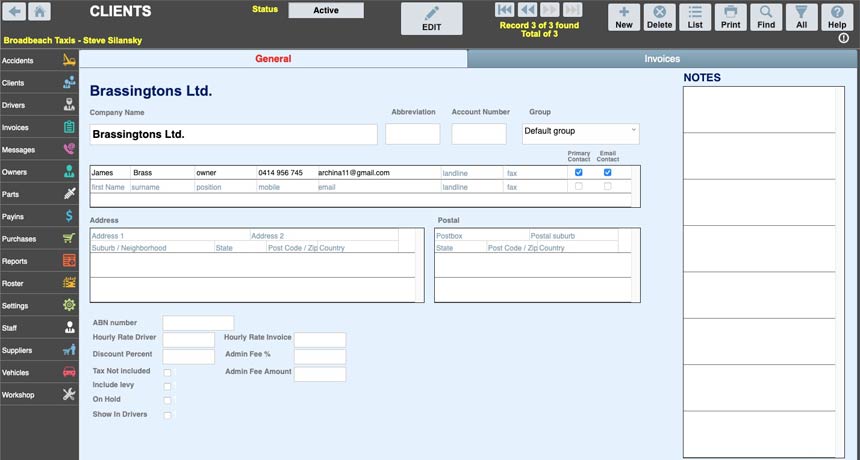This screenshot has height=460, width=860.
Task: Create a New client record
Action: pos(623,17)
